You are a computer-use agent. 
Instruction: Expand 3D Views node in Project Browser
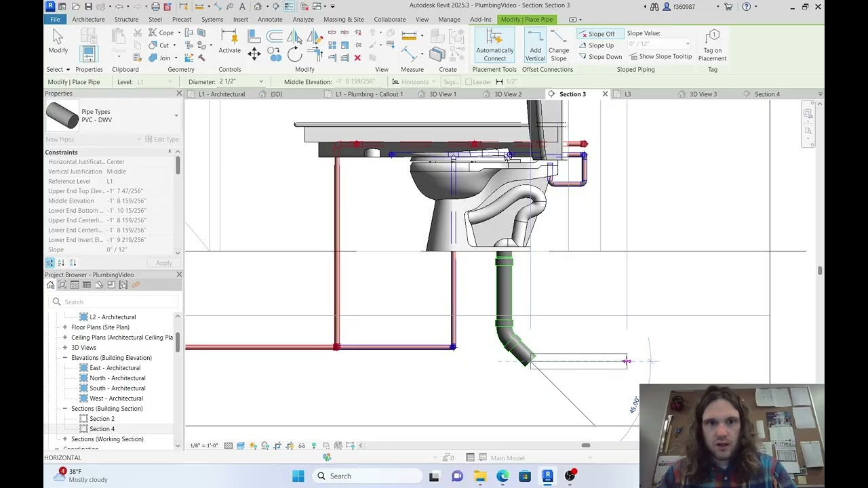click(x=65, y=348)
